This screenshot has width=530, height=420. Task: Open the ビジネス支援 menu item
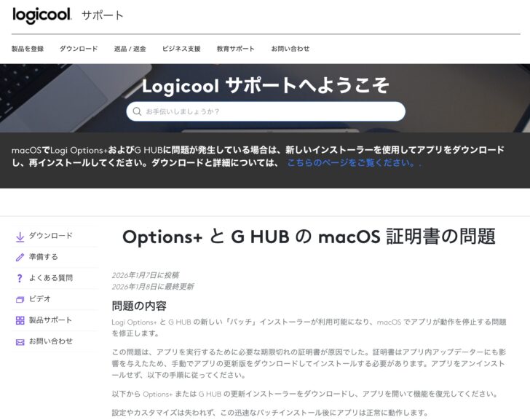pos(181,49)
